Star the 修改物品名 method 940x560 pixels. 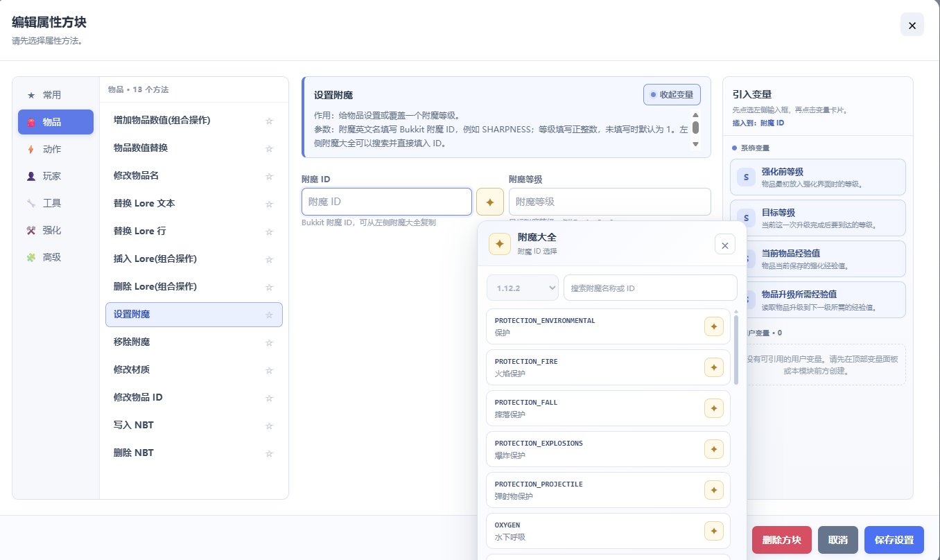tap(269, 176)
